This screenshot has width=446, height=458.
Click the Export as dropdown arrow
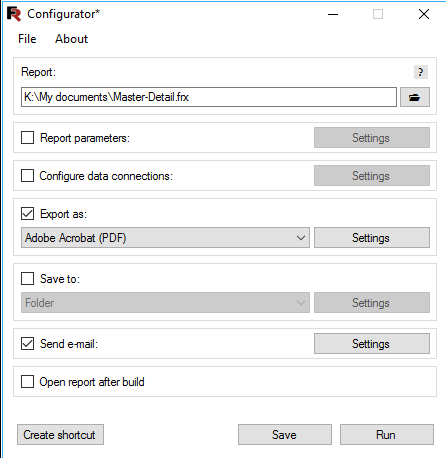(301, 238)
